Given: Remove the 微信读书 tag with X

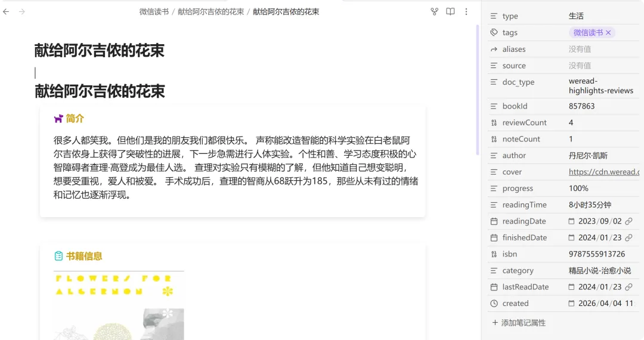Looking at the screenshot, I should (x=608, y=32).
